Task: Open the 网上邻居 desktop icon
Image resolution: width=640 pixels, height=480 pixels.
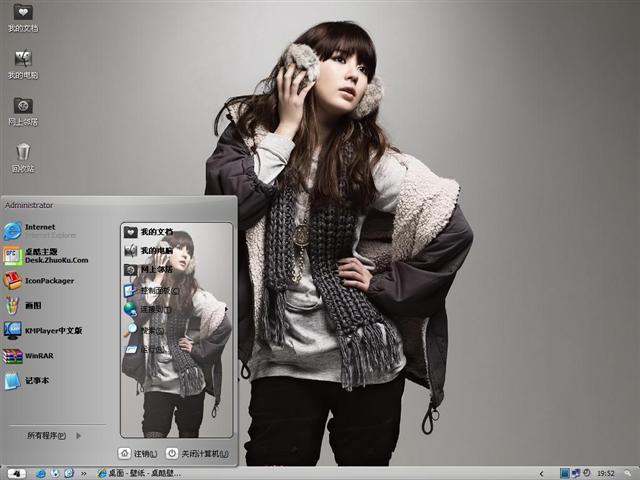Action: 23,111
